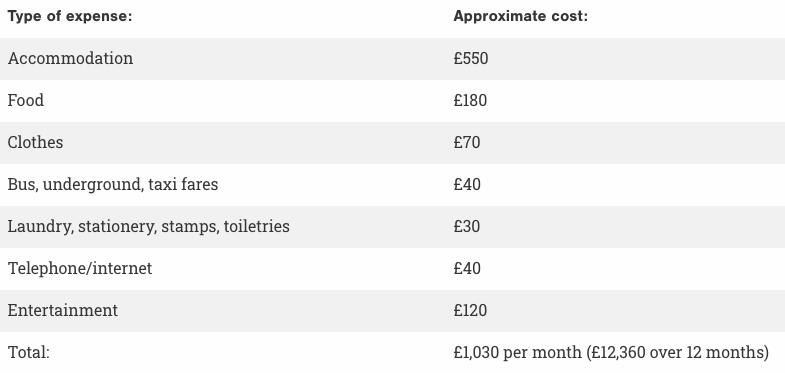Click the '£1,030 per month' total
This screenshot has width=785, height=373.
click(518, 352)
